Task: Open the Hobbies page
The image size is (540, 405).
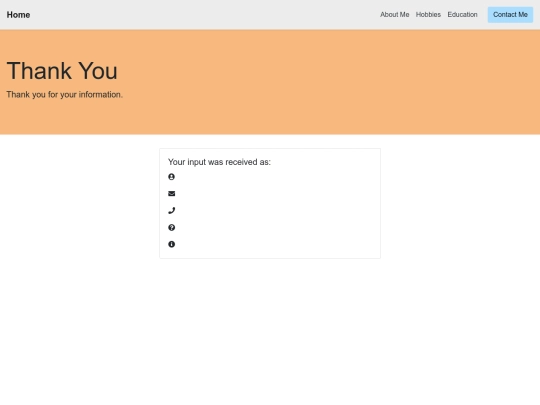Action: (x=428, y=14)
